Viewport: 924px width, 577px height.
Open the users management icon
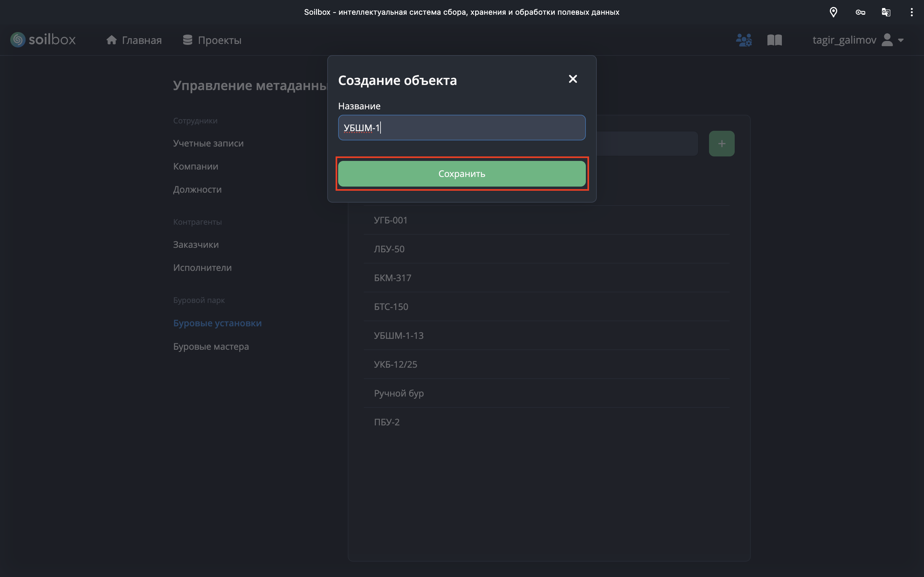click(744, 40)
